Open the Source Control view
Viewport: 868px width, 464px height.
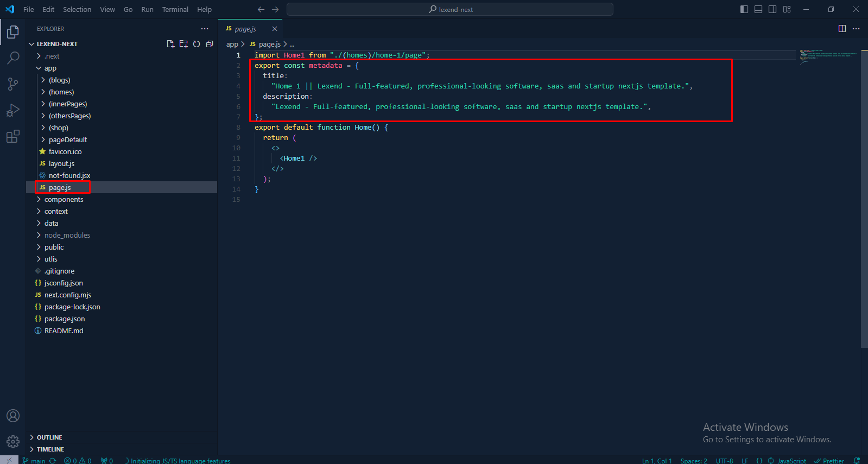point(13,84)
